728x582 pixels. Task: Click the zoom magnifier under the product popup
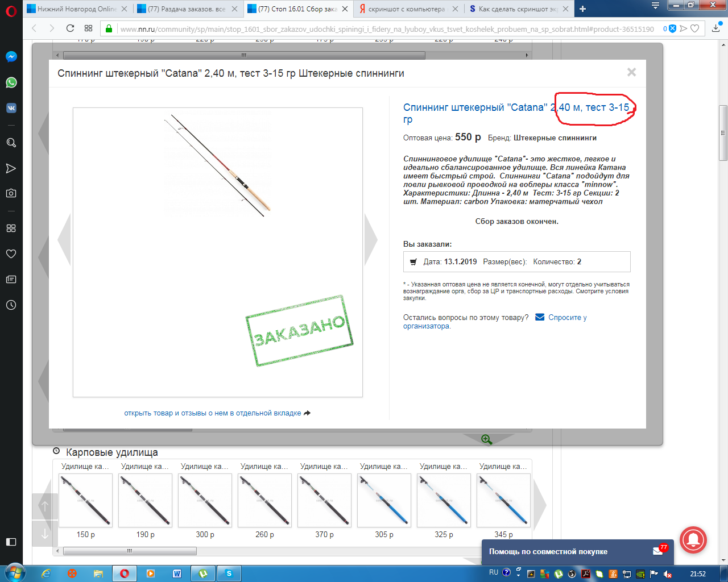pyautogui.click(x=486, y=439)
